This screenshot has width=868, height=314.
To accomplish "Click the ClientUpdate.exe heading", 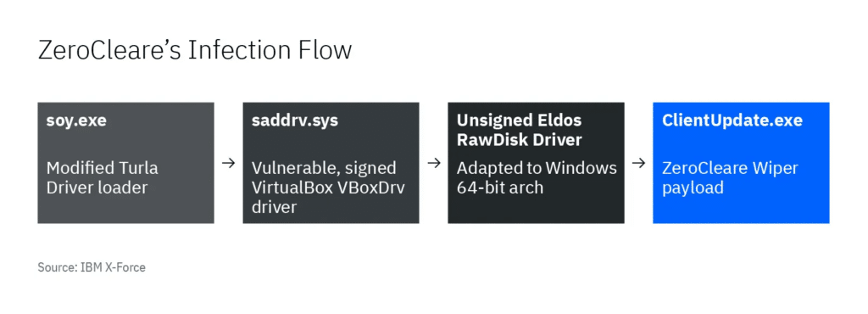I will tap(732, 121).
